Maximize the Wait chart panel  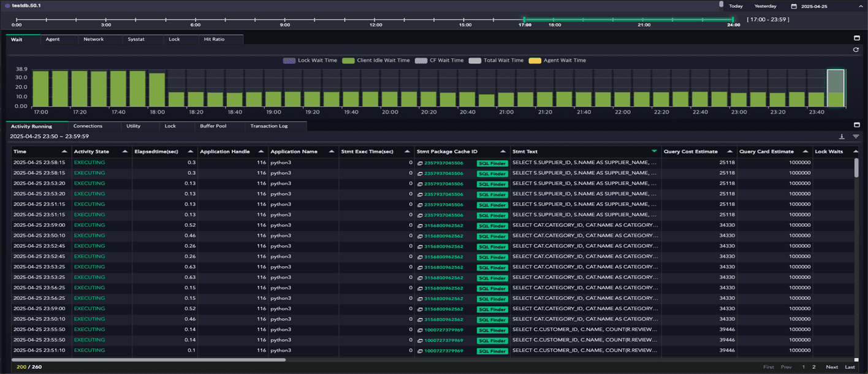[857, 38]
